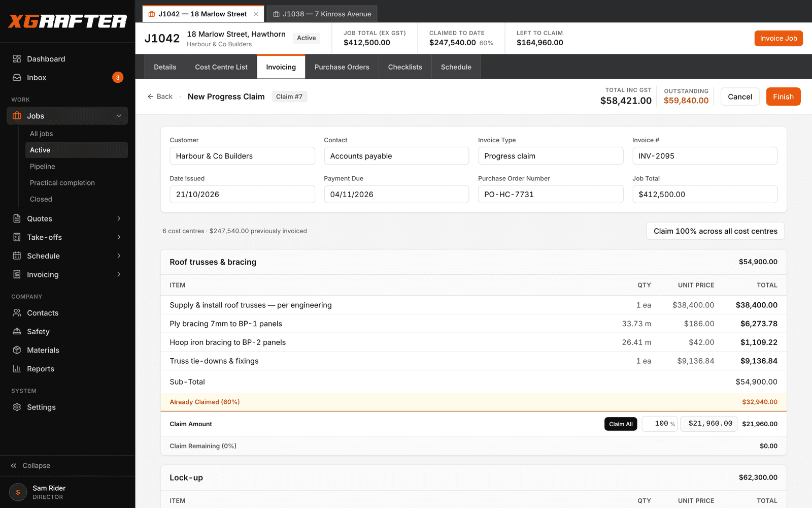Open the Dashboard grid icon
Viewport: 812px width, 508px height.
(17, 59)
